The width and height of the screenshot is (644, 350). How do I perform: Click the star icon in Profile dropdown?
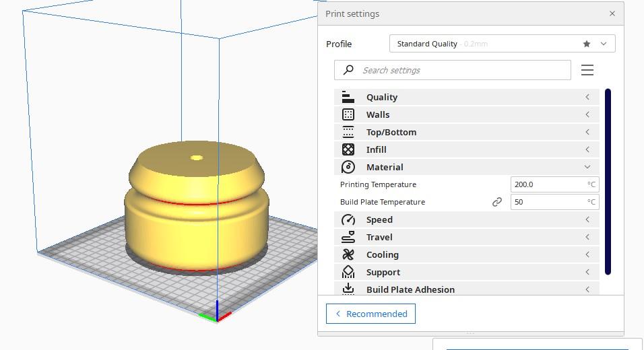[x=587, y=44]
